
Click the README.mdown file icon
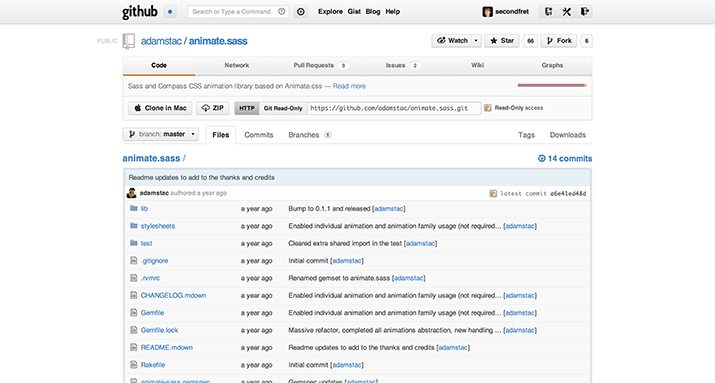134,347
